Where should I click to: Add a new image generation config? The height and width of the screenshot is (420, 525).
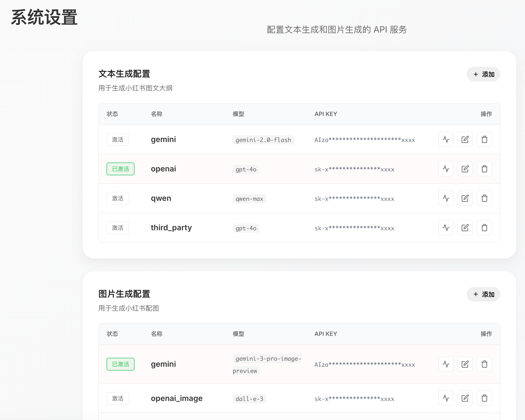point(483,294)
